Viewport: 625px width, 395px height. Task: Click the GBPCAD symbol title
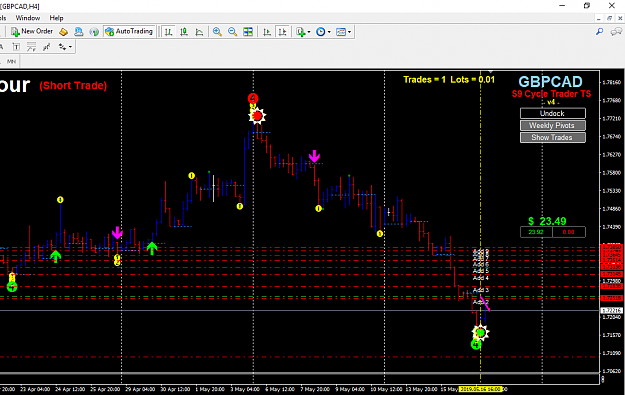click(550, 82)
